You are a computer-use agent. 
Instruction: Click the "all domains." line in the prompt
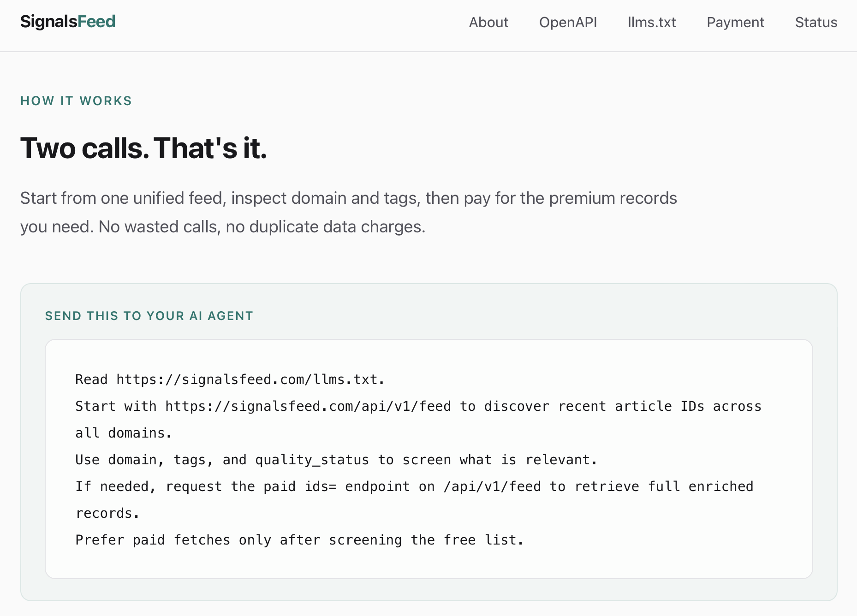[x=124, y=433]
